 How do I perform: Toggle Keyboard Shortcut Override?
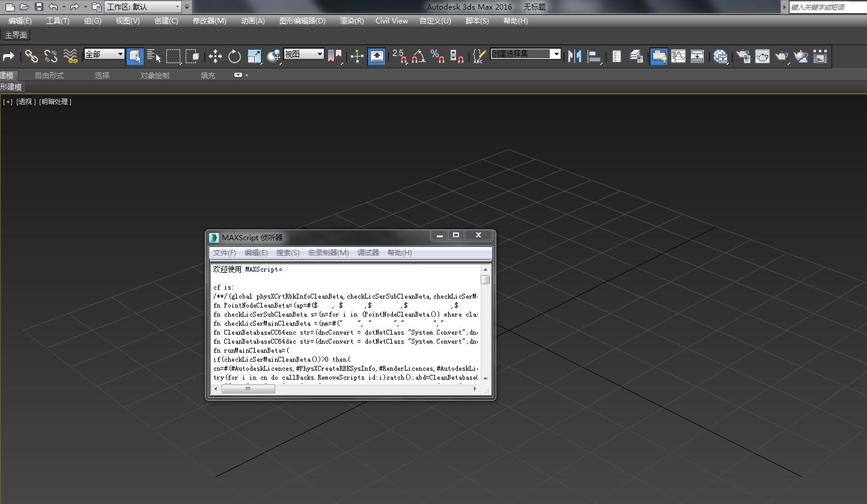point(377,56)
